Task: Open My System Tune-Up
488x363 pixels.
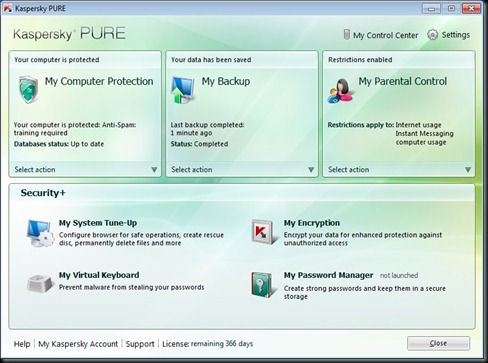Action: coord(98,223)
